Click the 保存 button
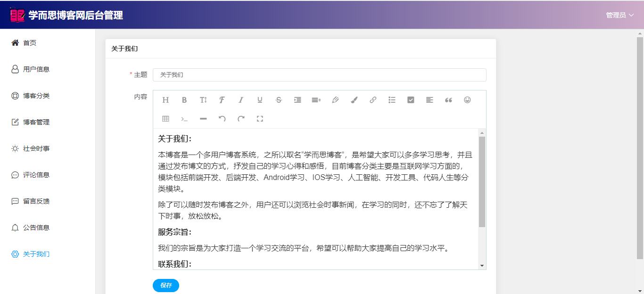The height and width of the screenshot is (294, 644). (x=166, y=286)
